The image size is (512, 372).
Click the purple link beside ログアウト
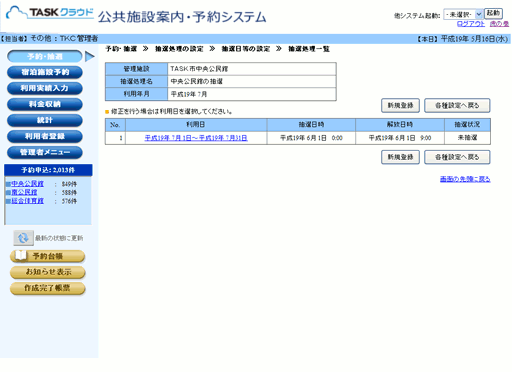point(499,24)
